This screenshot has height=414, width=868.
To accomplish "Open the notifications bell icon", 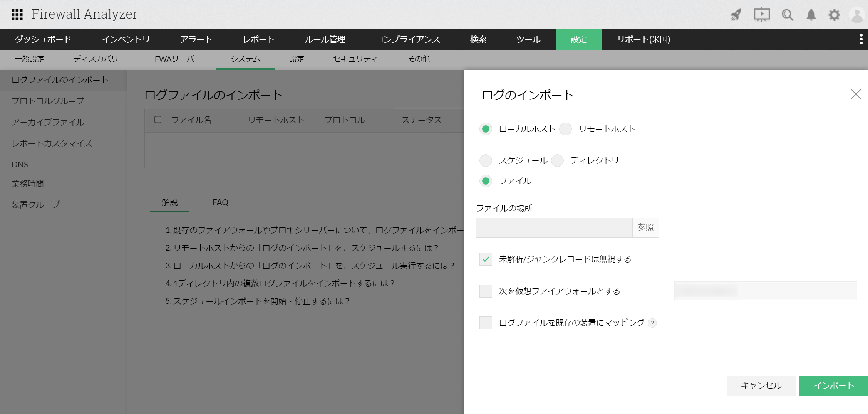I will point(811,15).
